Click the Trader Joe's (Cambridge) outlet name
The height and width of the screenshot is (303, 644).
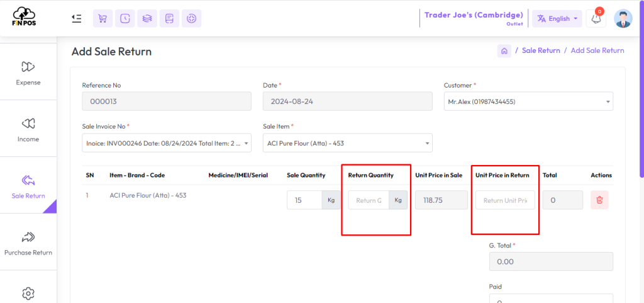pyautogui.click(x=474, y=15)
